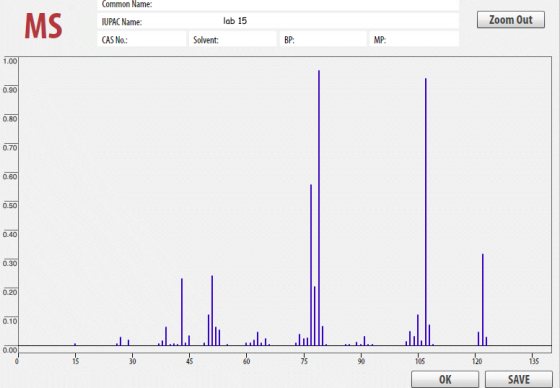Click the SAVE button
Image resolution: width=560 pixels, height=388 pixels.
pos(519,379)
